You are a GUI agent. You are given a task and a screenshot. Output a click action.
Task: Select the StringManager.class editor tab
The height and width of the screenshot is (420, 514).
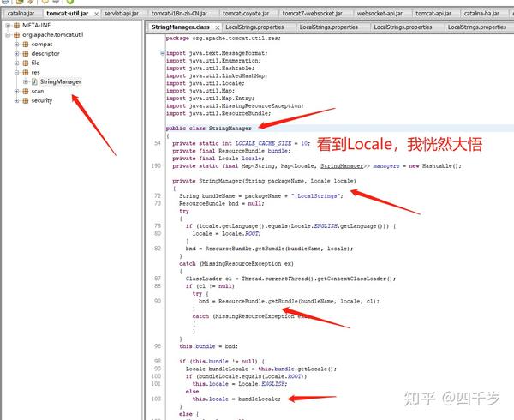pyautogui.click(x=180, y=27)
